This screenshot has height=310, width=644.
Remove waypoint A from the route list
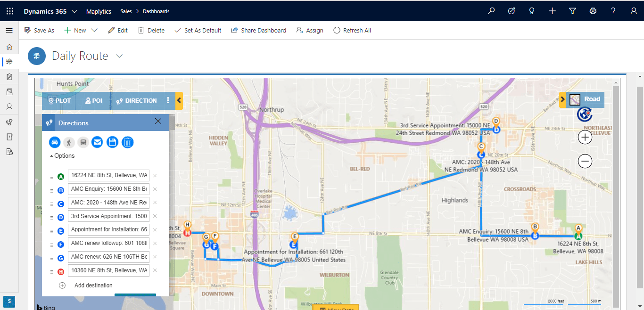(x=154, y=175)
